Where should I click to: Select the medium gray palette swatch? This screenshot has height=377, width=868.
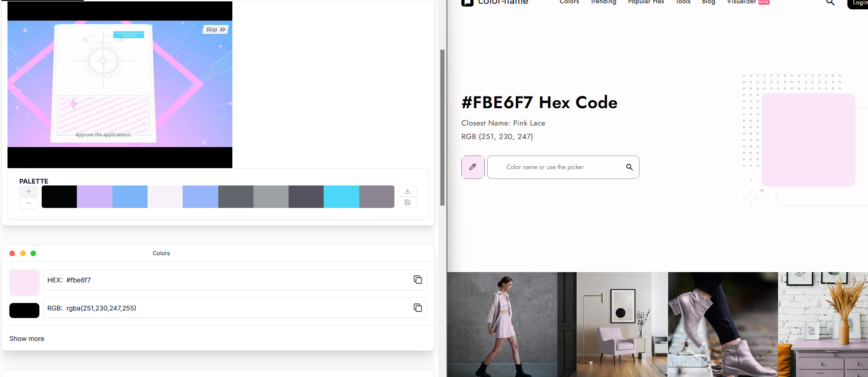pyautogui.click(x=271, y=197)
